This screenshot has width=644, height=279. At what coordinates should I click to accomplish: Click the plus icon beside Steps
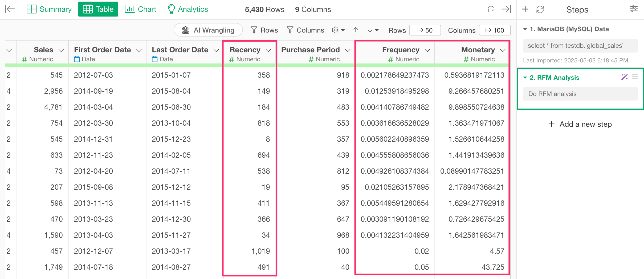pyautogui.click(x=525, y=9)
